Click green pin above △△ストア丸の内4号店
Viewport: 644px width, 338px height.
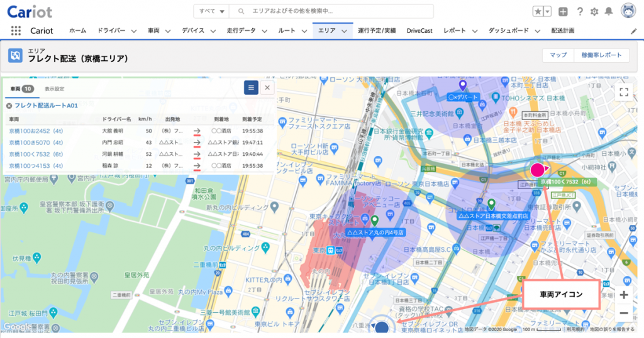375,221
